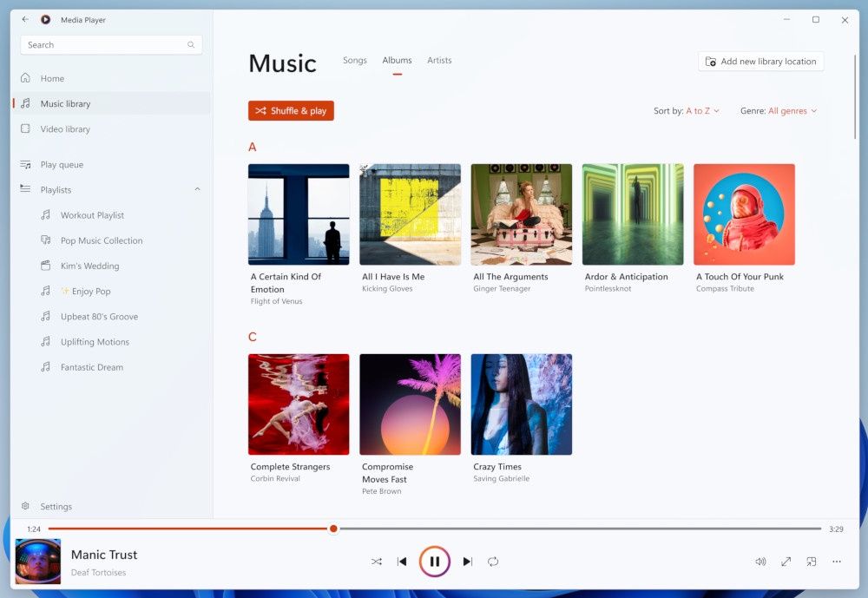
Task: Enter full screen with expand icon
Action: pos(786,562)
